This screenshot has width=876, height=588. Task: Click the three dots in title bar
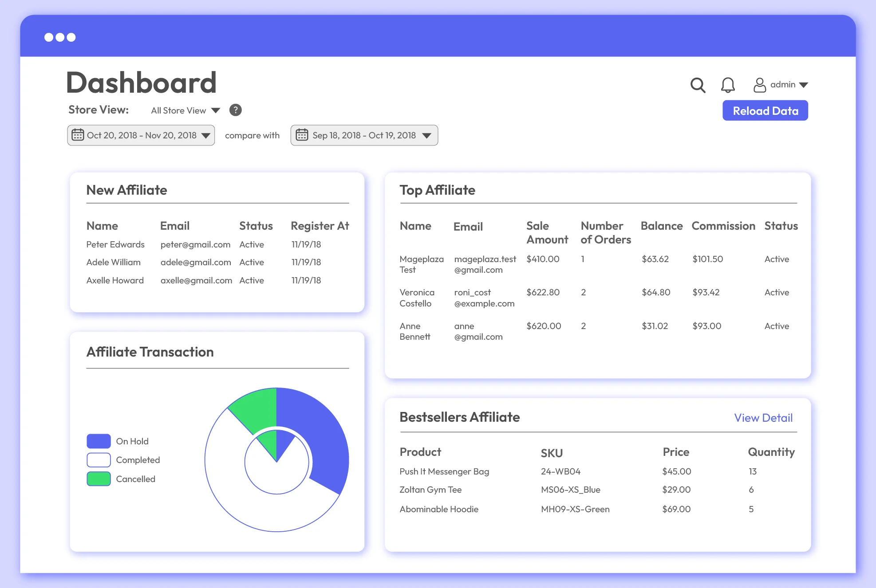pos(60,37)
